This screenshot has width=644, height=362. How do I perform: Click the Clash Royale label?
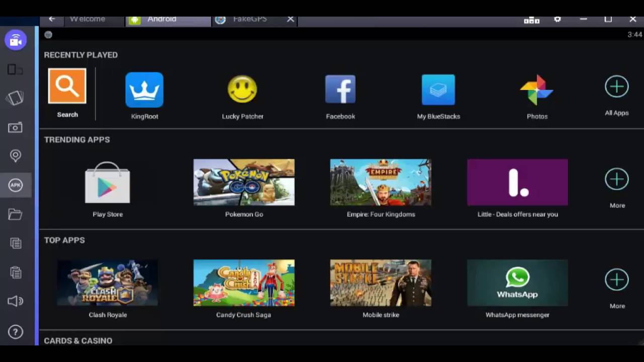(108, 315)
